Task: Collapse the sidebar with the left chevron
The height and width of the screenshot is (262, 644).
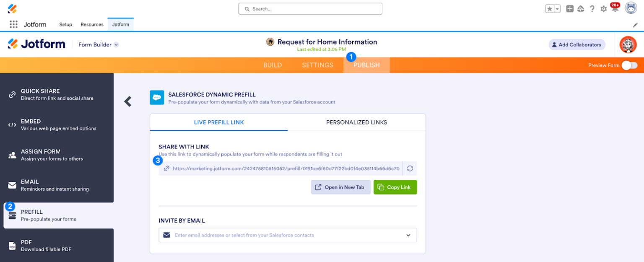Action: tap(127, 101)
